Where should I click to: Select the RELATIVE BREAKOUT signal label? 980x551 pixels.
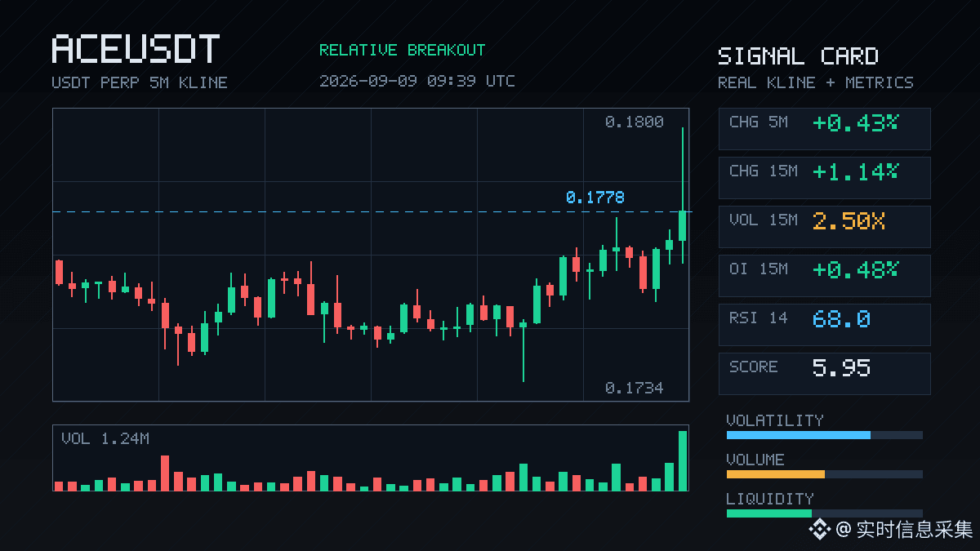pyautogui.click(x=402, y=50)
